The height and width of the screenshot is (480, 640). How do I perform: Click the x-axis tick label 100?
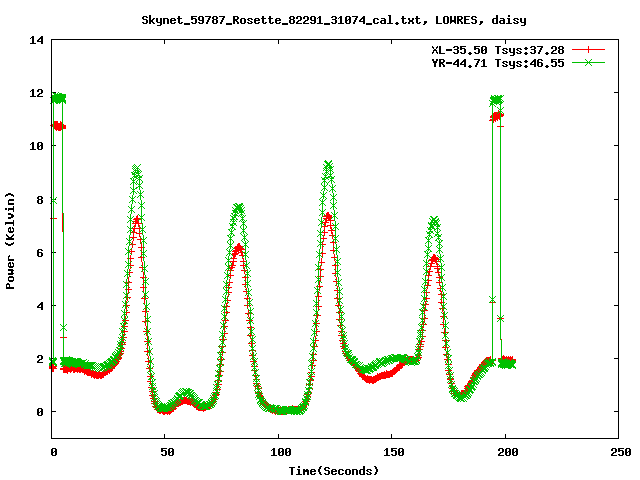pos(281,452)
